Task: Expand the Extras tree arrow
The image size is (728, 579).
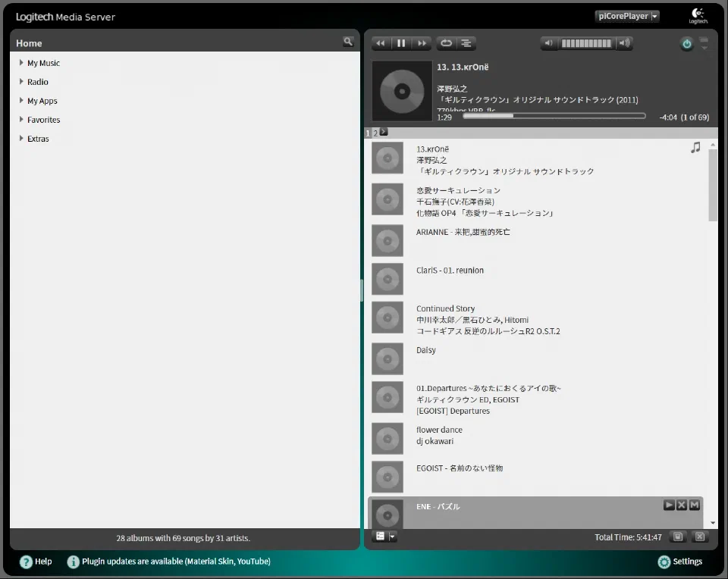Action: 21,138
